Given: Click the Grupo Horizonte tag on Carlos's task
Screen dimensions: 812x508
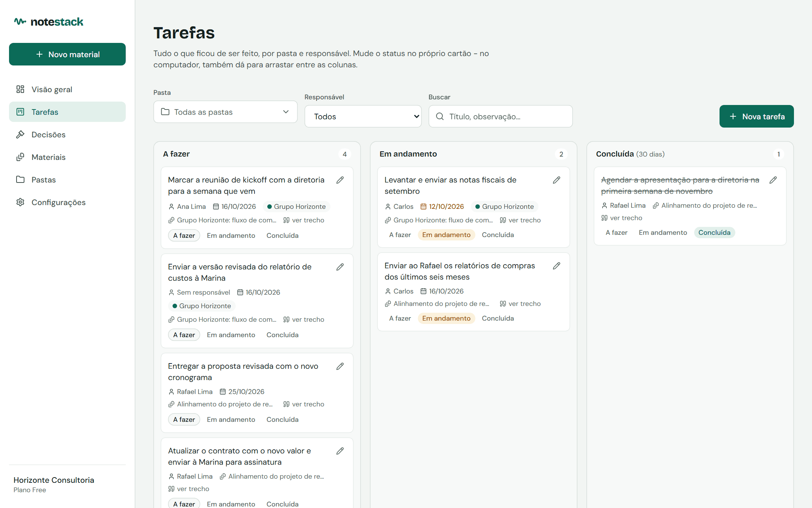Looking at the screenshot, I should (x=504, y=207).
